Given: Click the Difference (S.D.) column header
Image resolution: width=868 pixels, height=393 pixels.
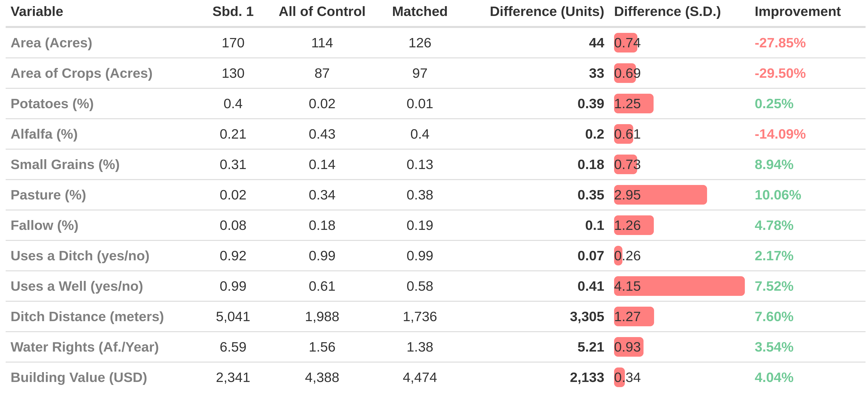Looking at the screenshot, I should (667, 12).
